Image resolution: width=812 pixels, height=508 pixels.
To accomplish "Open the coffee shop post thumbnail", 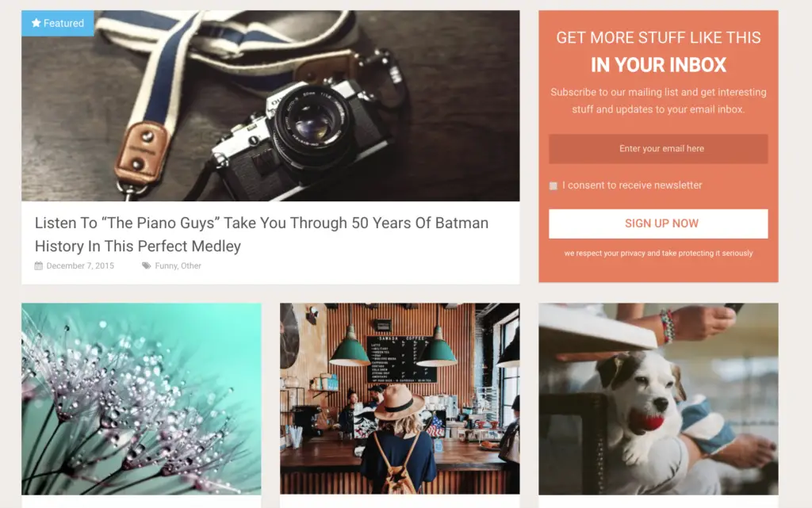I will (400, 399).
